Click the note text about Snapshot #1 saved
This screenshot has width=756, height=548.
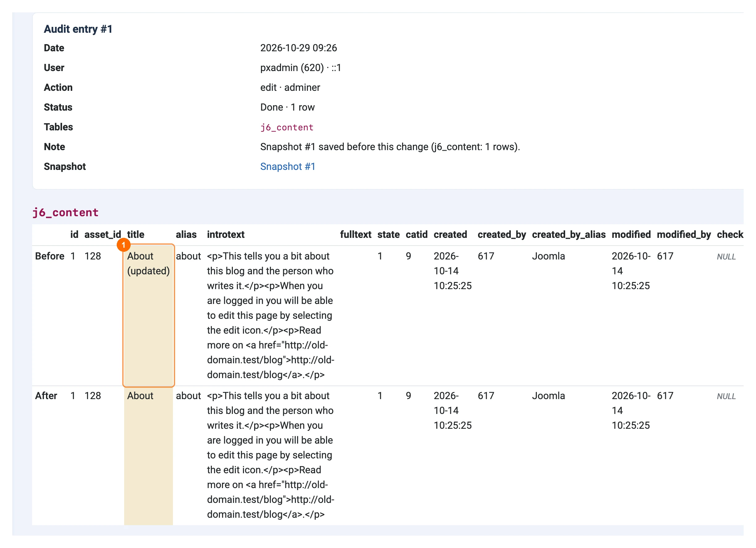(390, 147)
